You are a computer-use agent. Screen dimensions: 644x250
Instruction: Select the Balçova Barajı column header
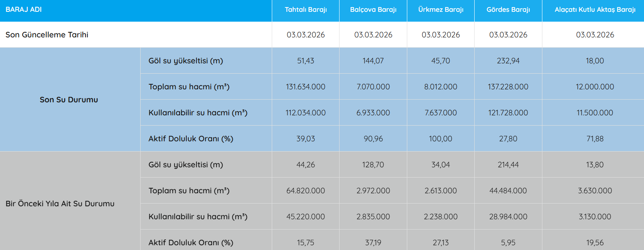tap(373, 9)
